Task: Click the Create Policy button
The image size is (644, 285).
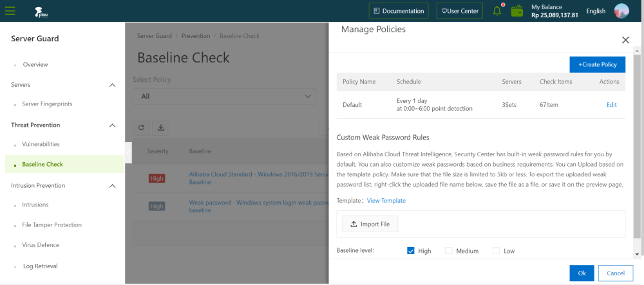Action: pyautogui.click(x=597, y=65)
